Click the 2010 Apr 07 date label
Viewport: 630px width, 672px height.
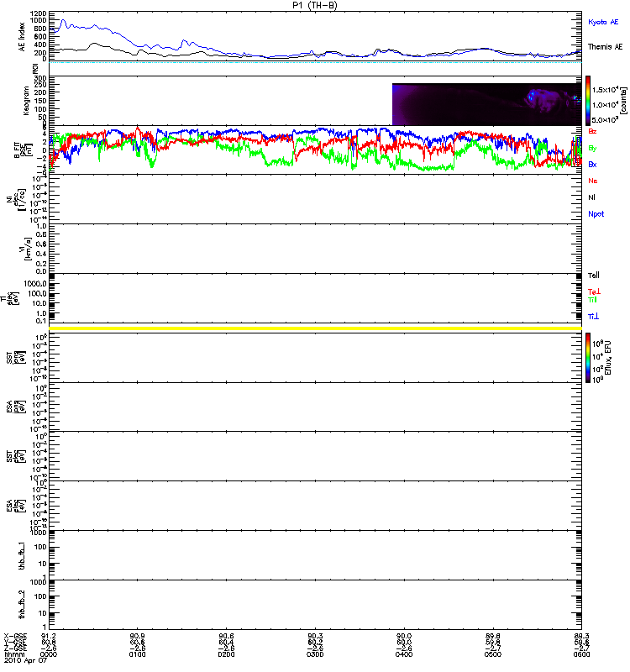click(x=25, y=660)
